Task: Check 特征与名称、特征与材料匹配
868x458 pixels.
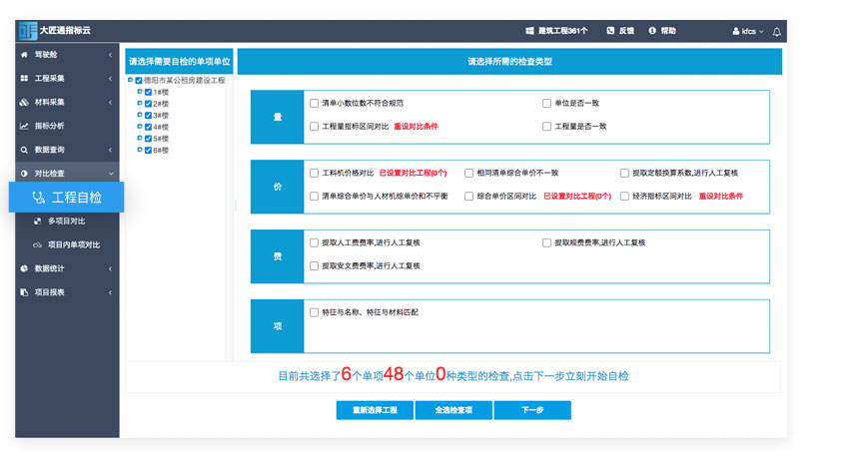Action: (314, 312)
